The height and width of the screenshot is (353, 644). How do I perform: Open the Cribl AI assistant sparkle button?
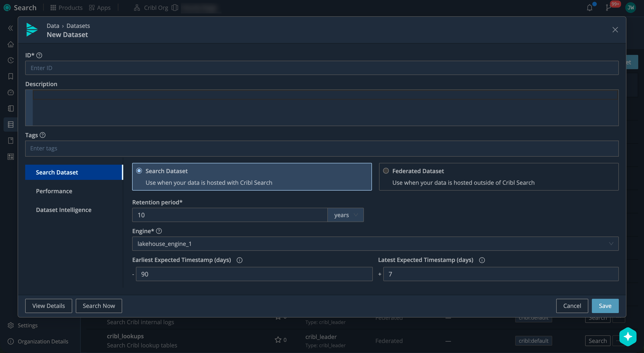[x=628, y=337]
